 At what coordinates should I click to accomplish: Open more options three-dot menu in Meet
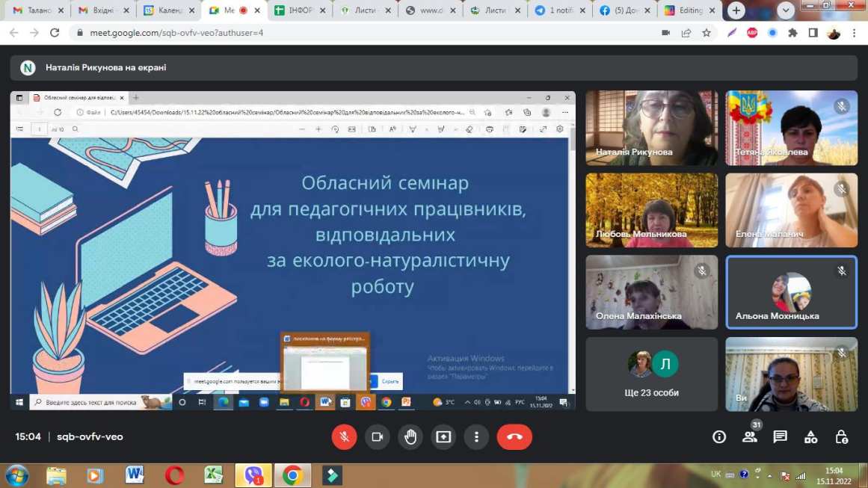point(476,437)
